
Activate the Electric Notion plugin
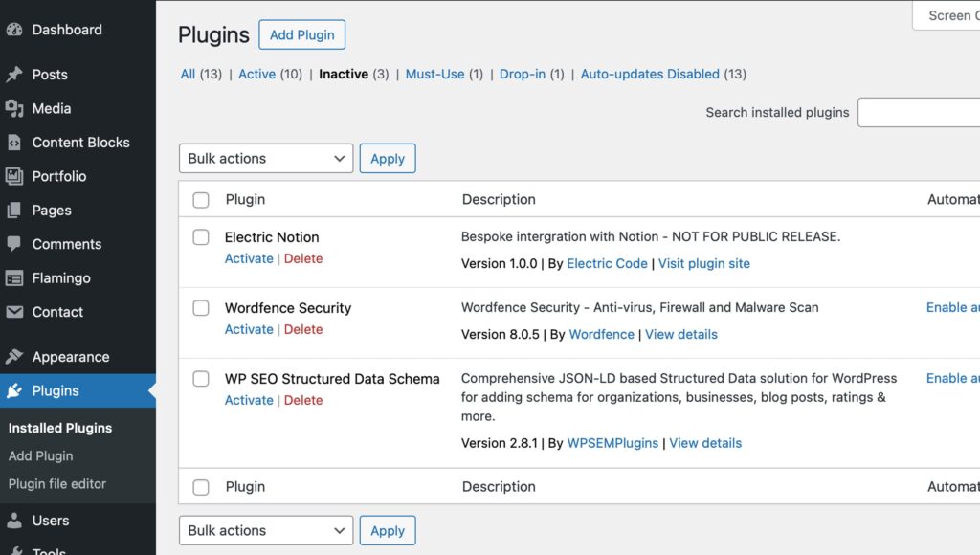249,258
